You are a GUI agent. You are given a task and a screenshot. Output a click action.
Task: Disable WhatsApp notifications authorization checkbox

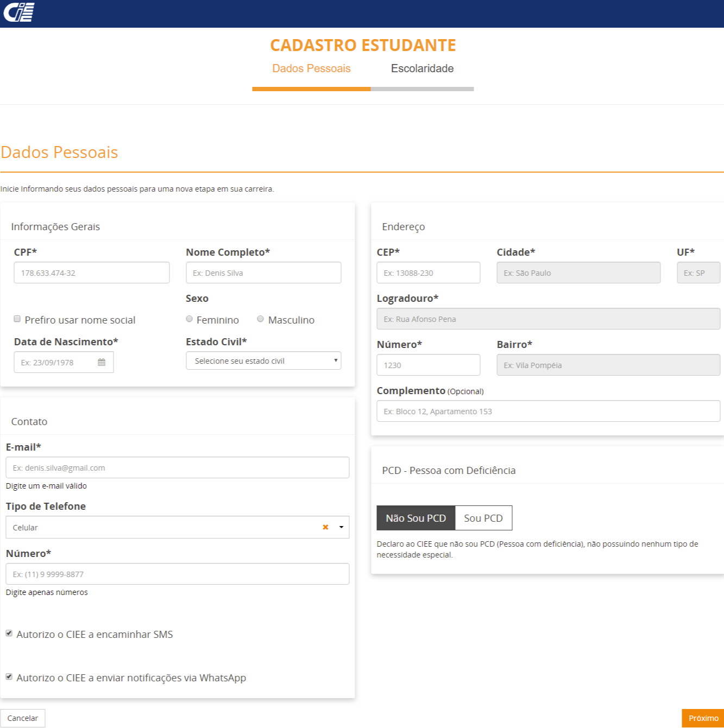pos(9,677)
